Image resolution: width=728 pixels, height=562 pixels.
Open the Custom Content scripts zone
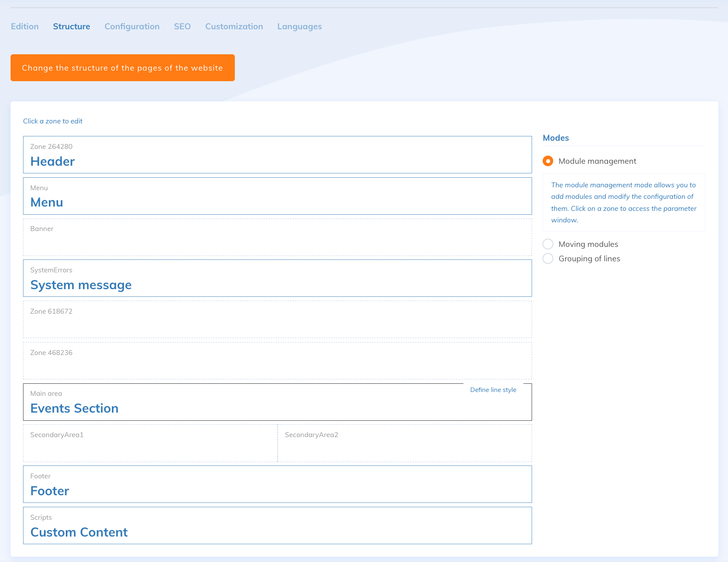click(277, 525)
